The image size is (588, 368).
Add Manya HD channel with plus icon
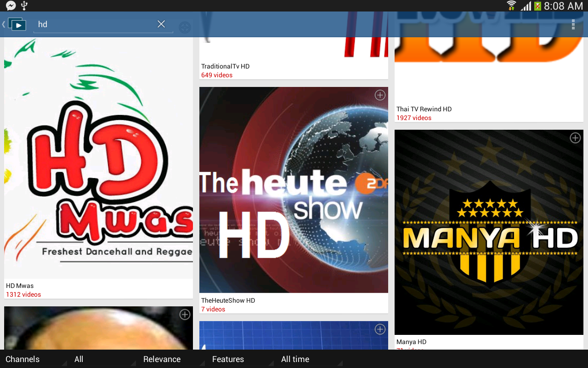point(575,138)
